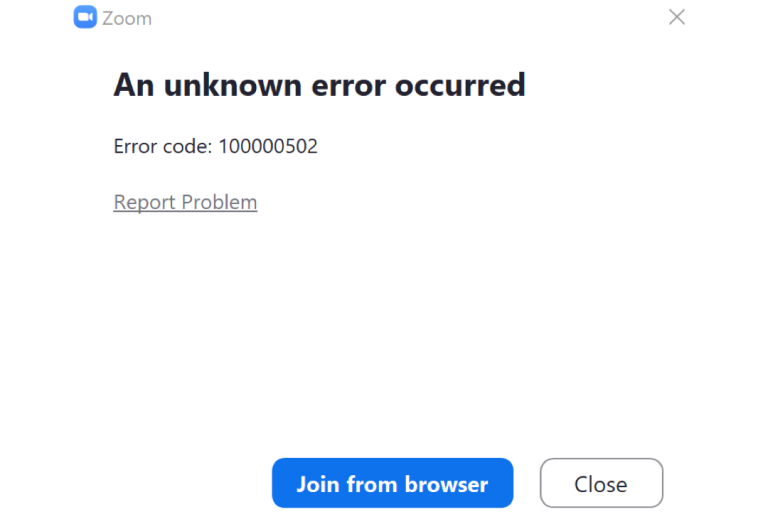Open the underlined Report Problem hyperlink

coord(185,202)
